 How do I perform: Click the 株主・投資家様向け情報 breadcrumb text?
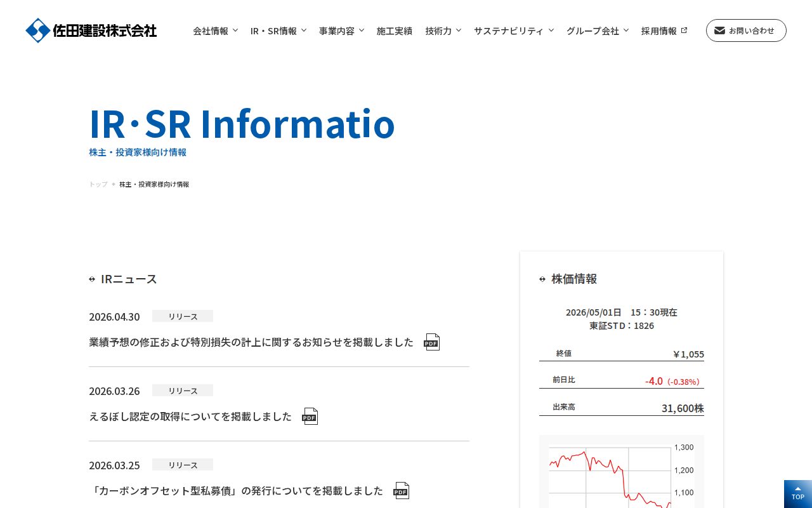pos(154,184)
